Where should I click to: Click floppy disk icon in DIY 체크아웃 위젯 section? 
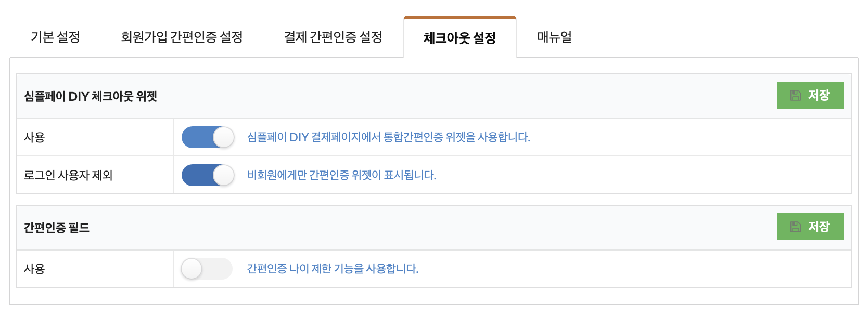tap(795, 95)
